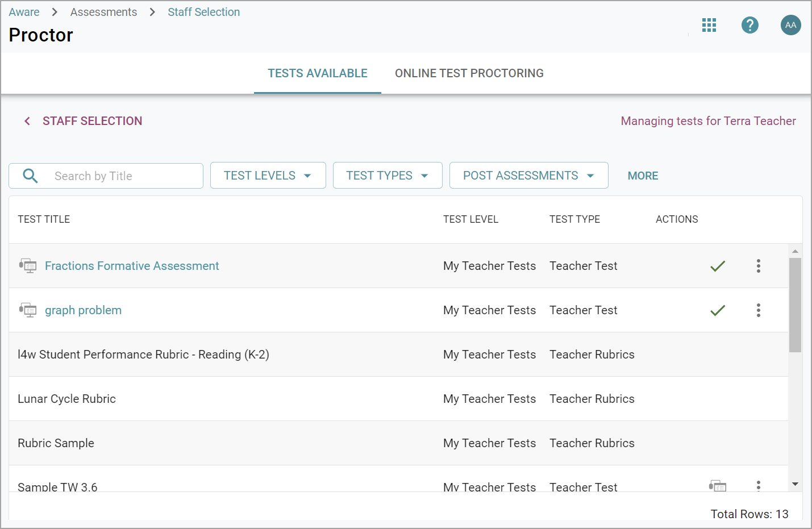
Task: Toggle green checkmark for graph problem row
Action: click(x=718, y=310)
